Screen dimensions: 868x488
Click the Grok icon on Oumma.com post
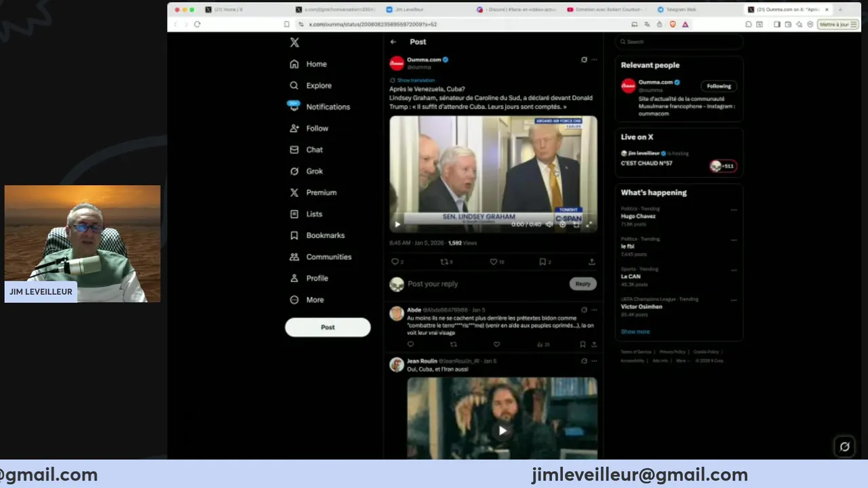click(x=584, y=60)
